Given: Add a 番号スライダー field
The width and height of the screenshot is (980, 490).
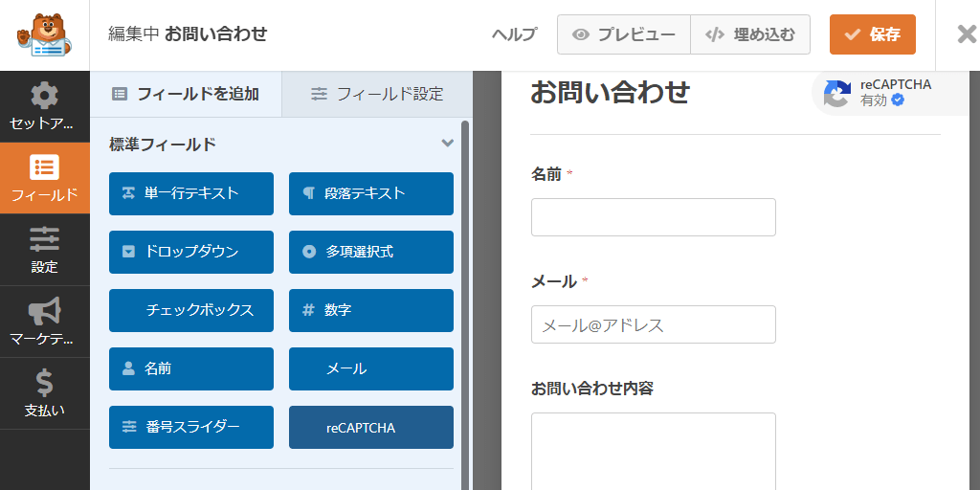Looking at the screenshot, I should click(191, 428).
